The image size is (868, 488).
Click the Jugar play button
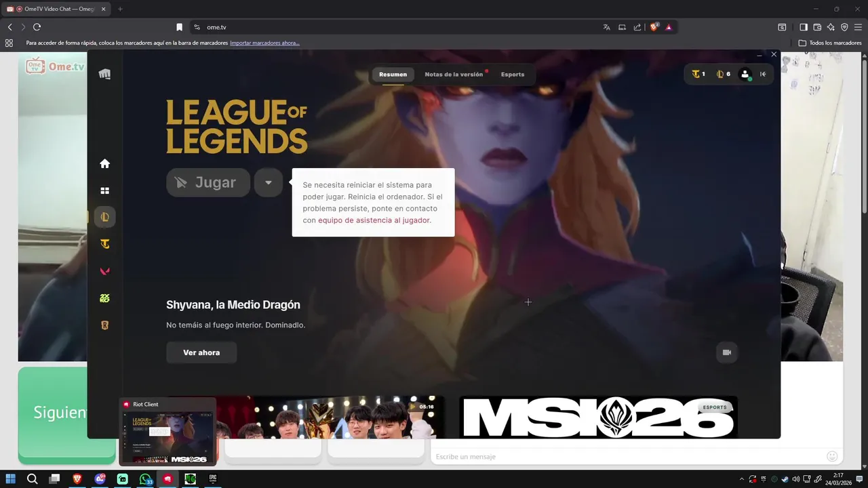click(208, 182)
